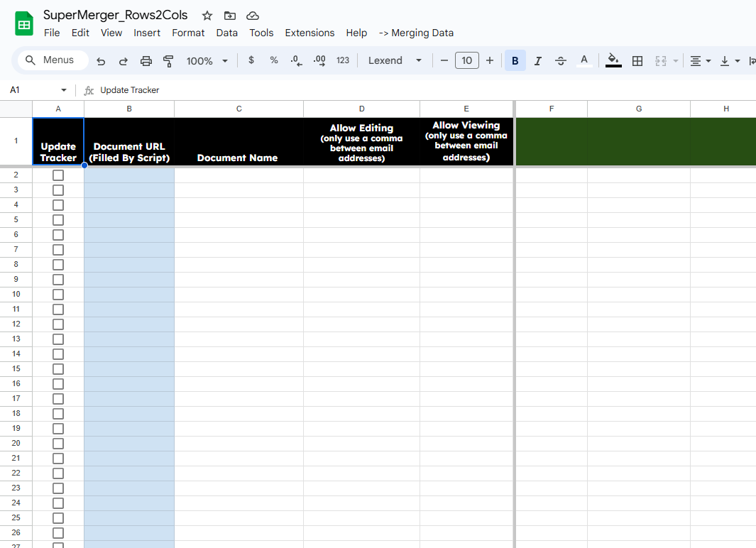Print the spreadsheet
This screenshot has width=756, height=548.
146,61
